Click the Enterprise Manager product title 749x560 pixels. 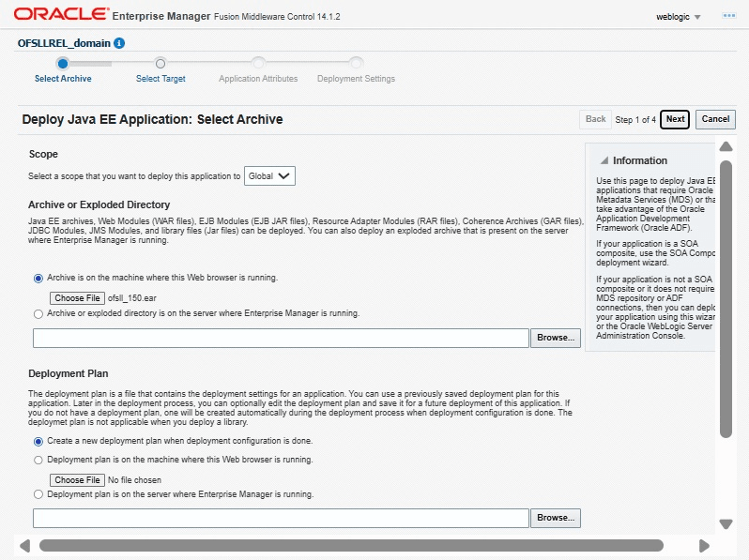tap(161, 16)
